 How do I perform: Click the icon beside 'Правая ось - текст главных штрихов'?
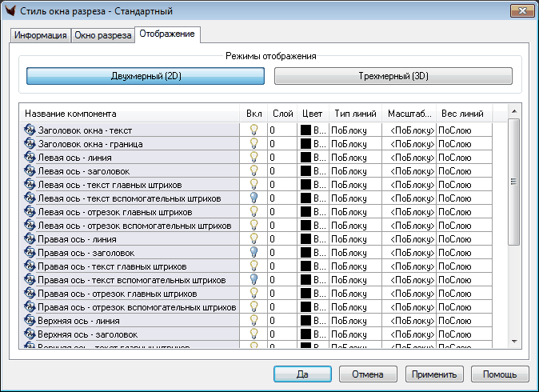coord(30,266)
